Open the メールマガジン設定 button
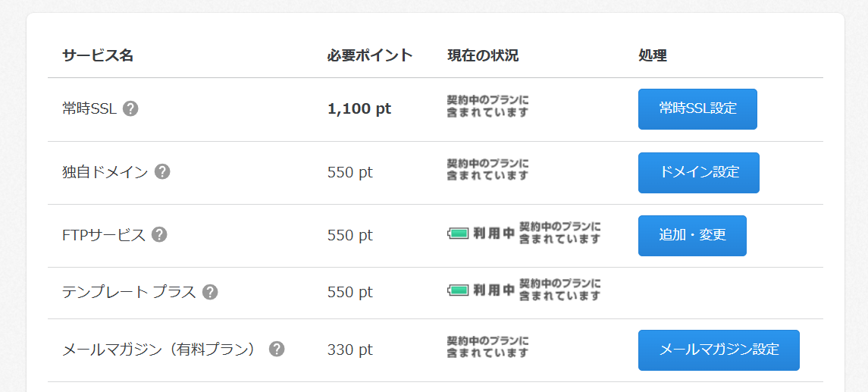868x392 pixels. (x=718, y=350)
